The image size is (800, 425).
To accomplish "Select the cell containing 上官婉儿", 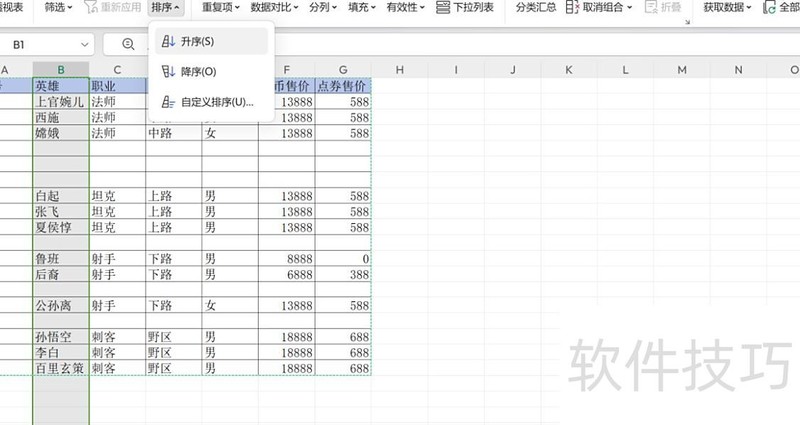I will click(61, 102).
